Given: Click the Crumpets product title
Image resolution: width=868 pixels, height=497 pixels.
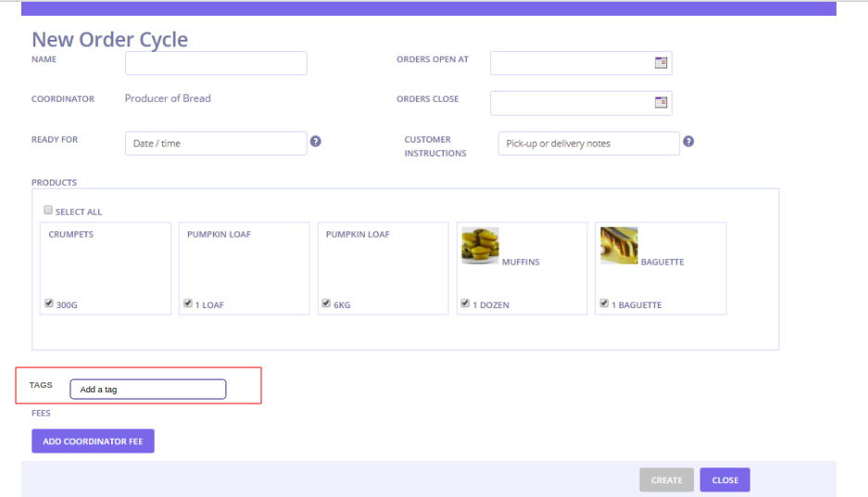Looking at the screenshot, I should point(70,234).
